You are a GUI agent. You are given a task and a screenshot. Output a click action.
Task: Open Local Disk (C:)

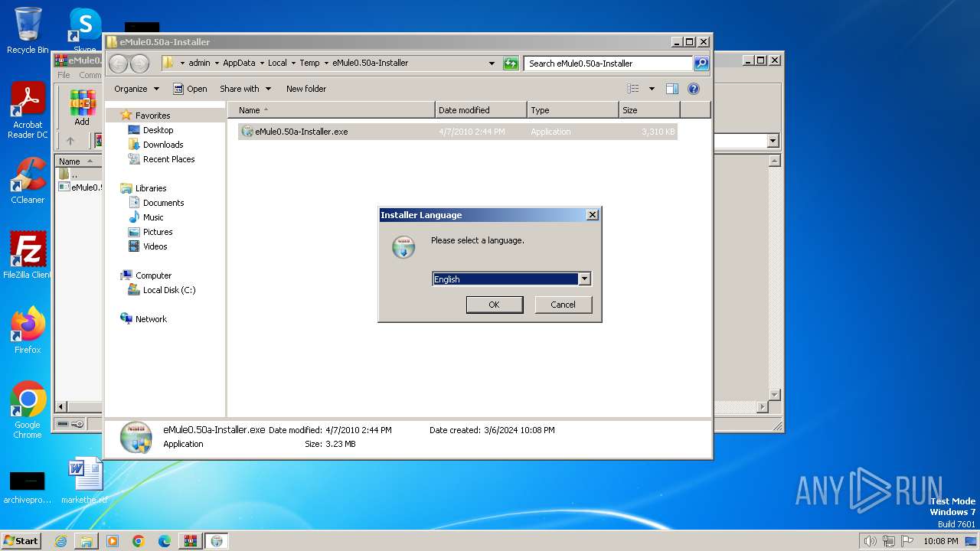click(169, 290)
